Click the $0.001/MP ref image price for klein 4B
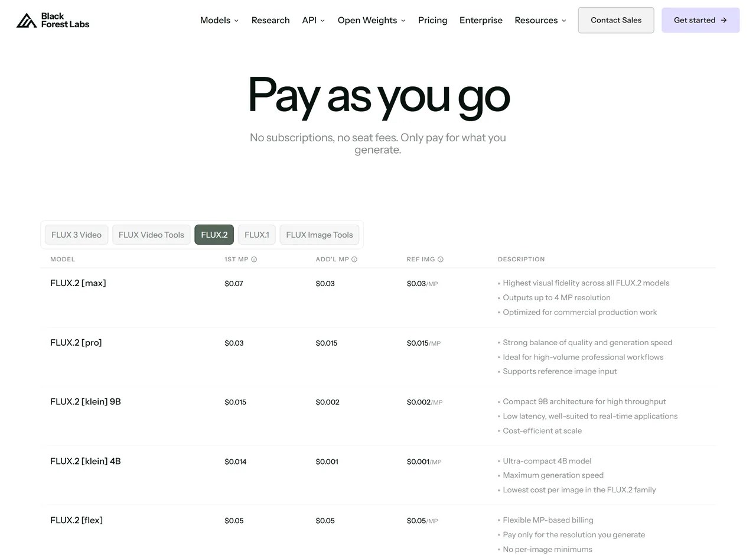The height and width of the screenshot is (555, 756). [424, 462]
